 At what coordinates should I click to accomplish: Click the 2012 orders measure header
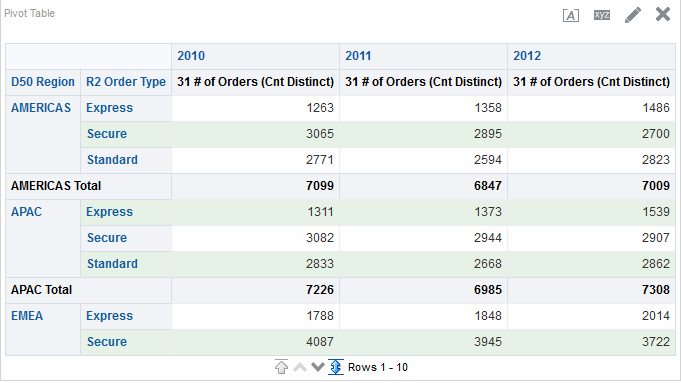point(592,82)
